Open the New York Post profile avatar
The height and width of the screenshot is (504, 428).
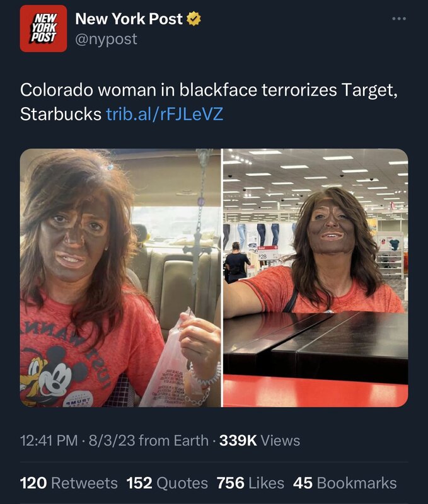pyautogui.click(x=43, y=28)
